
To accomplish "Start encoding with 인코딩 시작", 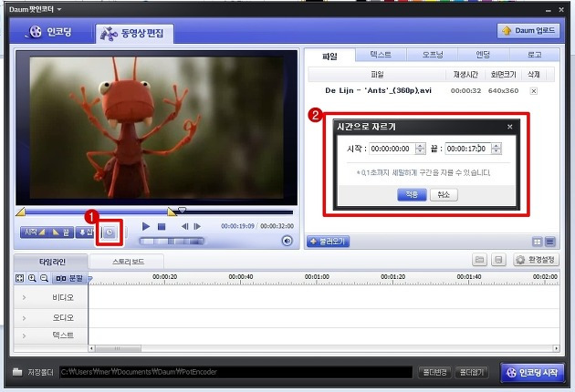I will tap(532, 373).
